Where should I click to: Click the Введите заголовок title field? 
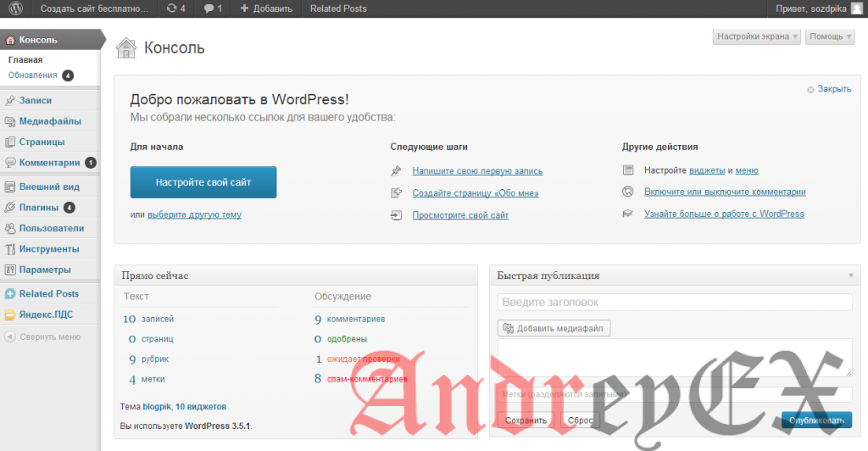[674, 302]
